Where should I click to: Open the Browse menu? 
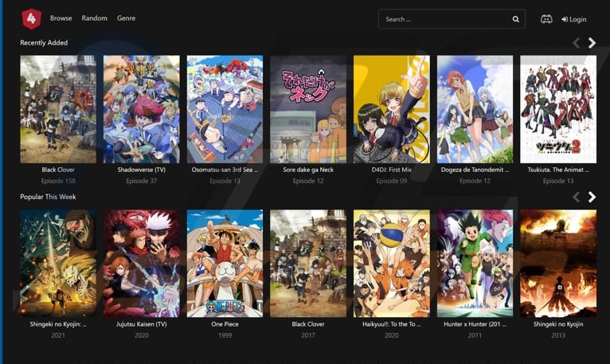click(61, 18)
